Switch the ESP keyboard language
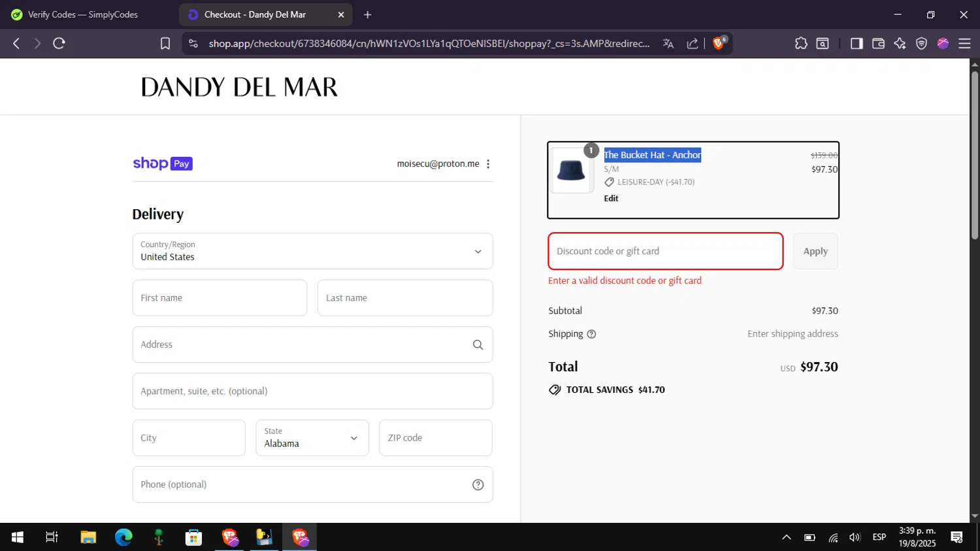This screenshot has height=551, width=980. (x=879, y=537)
